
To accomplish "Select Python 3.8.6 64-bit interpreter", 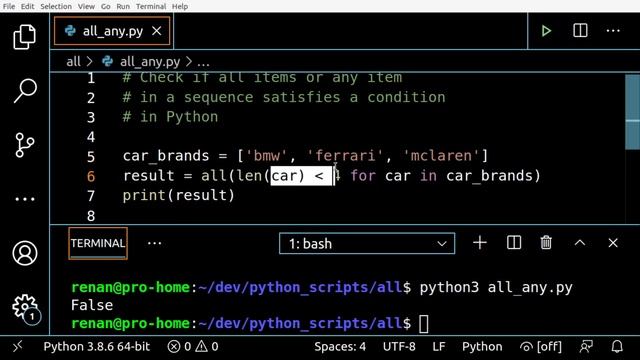I will point(97,347).
